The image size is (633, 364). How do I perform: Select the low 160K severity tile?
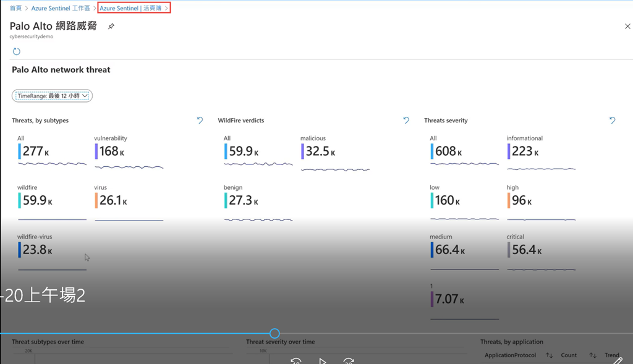click(465, 201)
